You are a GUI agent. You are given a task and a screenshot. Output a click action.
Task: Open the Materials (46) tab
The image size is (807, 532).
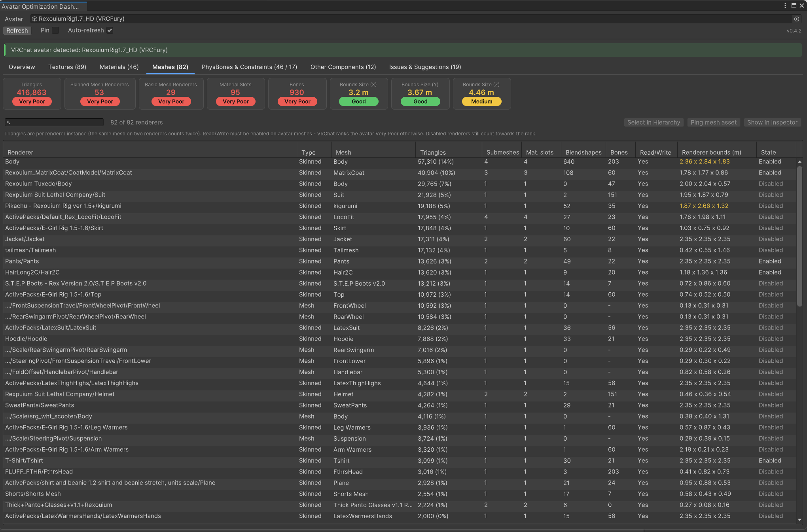pyautogui.click(x=119, y=67)
